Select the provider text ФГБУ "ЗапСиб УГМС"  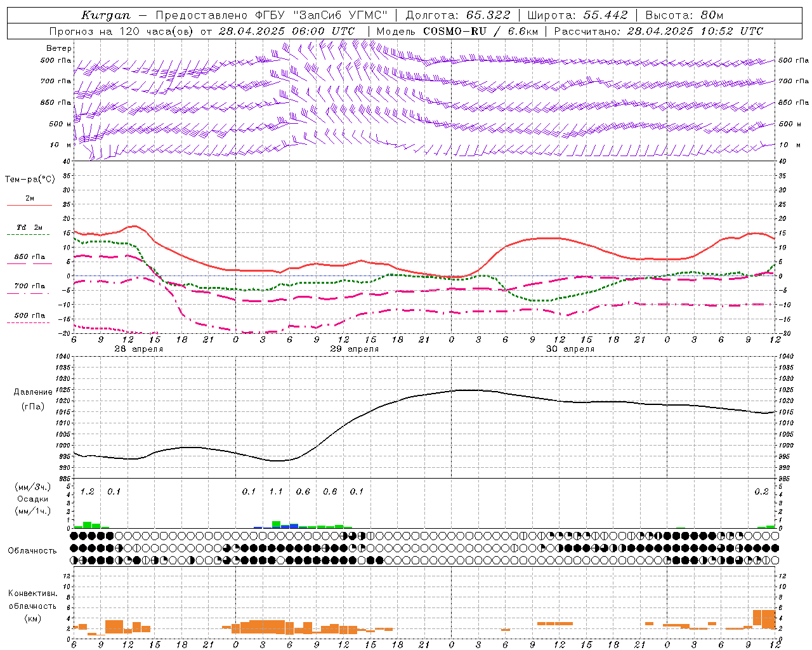pyautogui.click(x=311, y=15)
